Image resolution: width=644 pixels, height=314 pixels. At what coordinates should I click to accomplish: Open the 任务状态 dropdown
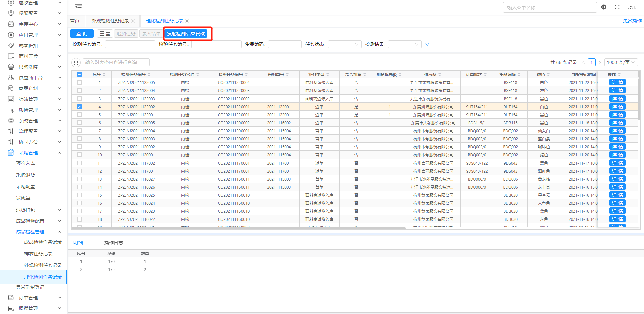click(344, 44)
